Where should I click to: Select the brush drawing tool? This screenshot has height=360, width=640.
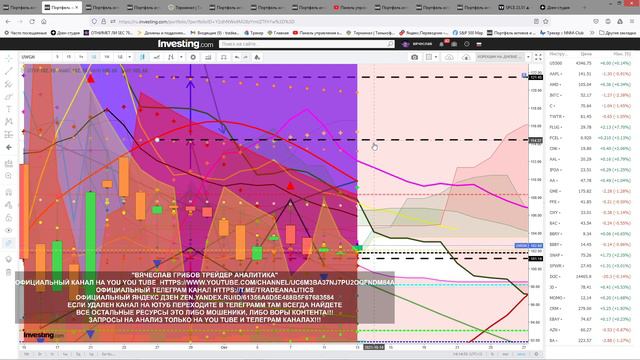pos(9,97)
